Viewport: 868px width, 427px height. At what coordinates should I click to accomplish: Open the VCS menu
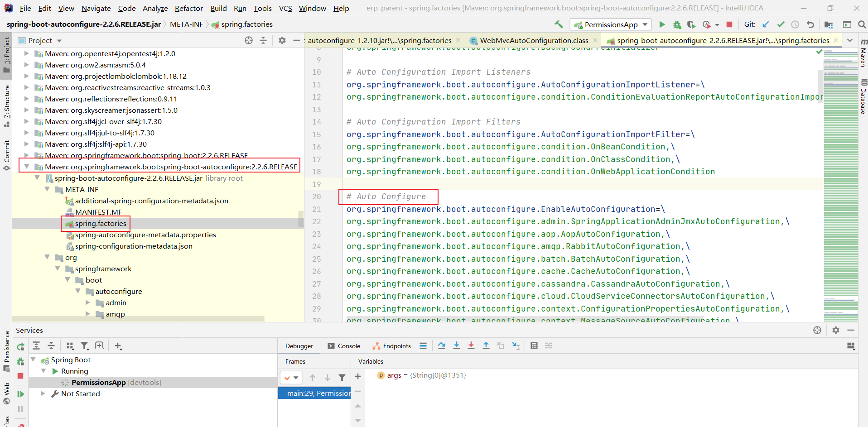(285, 8)
